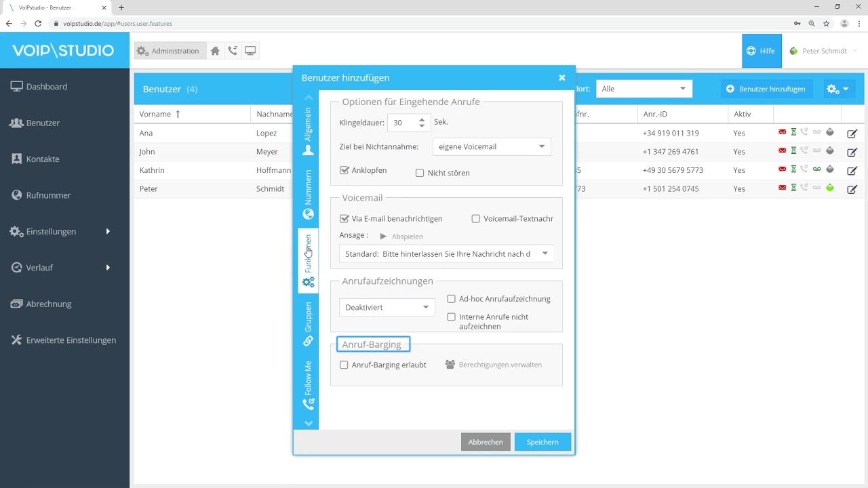Bookmark this page with the star icon
The height and width of the screenshot is (488, 868).
point(827,23)
